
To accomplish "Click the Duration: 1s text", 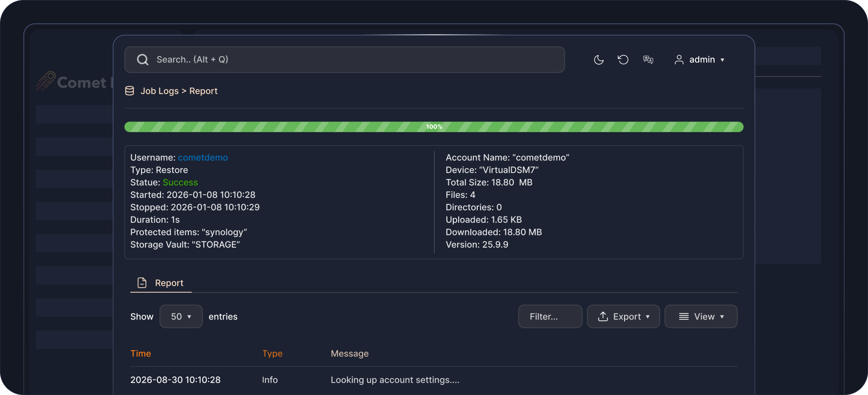I will [x=155, y=220].
